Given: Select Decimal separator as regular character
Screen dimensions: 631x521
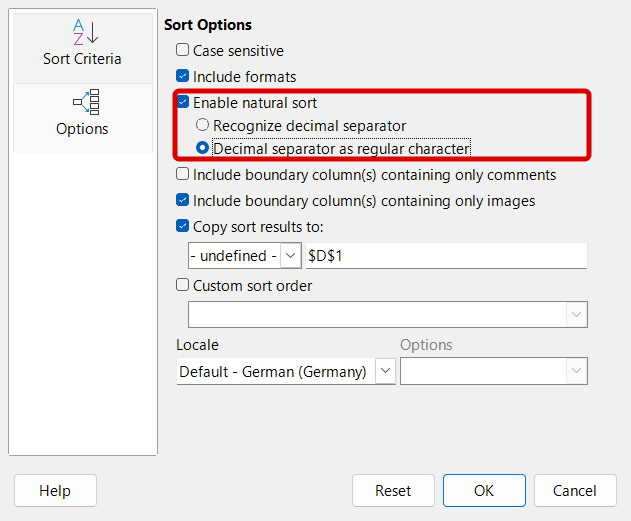Looking at the screenshot, I should pos(203,148).
